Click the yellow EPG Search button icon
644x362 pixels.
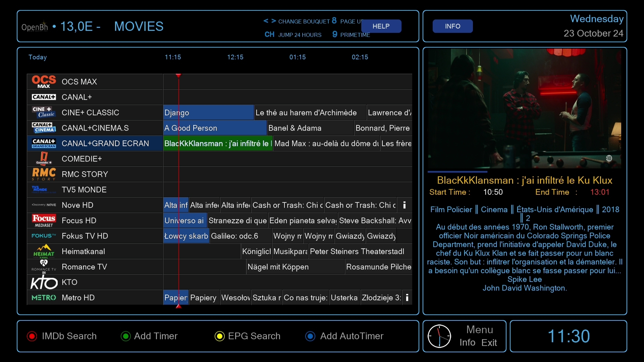pos(220,336)
